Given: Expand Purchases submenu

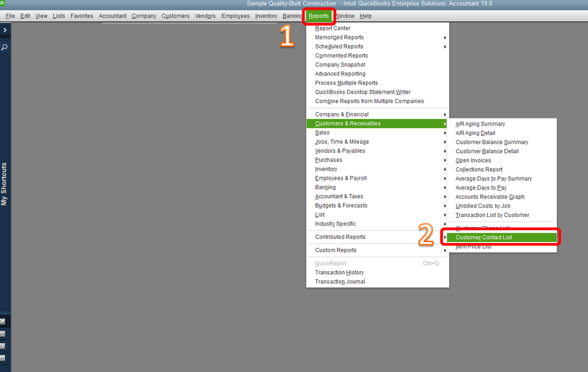Looking at the screenshot, I should point(378,160).
